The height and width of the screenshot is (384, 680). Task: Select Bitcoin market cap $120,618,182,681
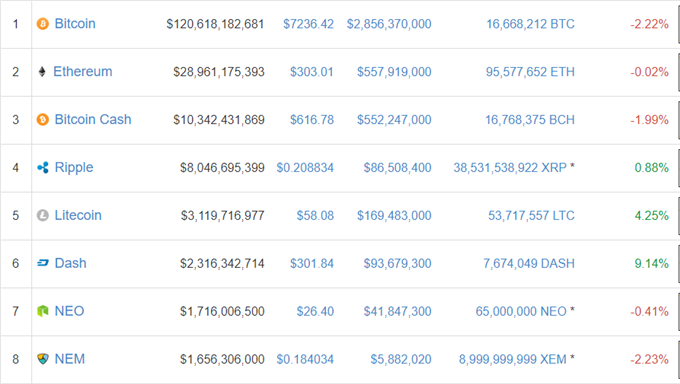tap(216, 24)
